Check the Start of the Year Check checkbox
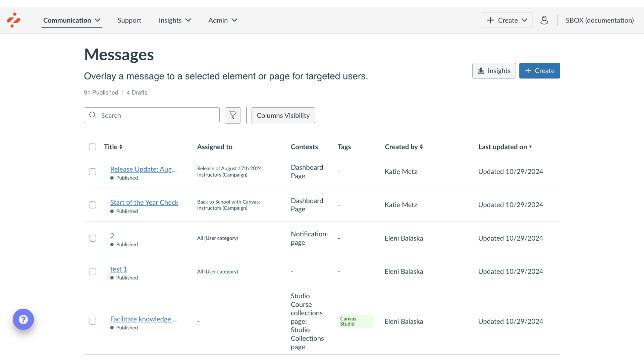The width and height of the screenshot is (644, 362). pyautogui.click(x=93, y=205)
